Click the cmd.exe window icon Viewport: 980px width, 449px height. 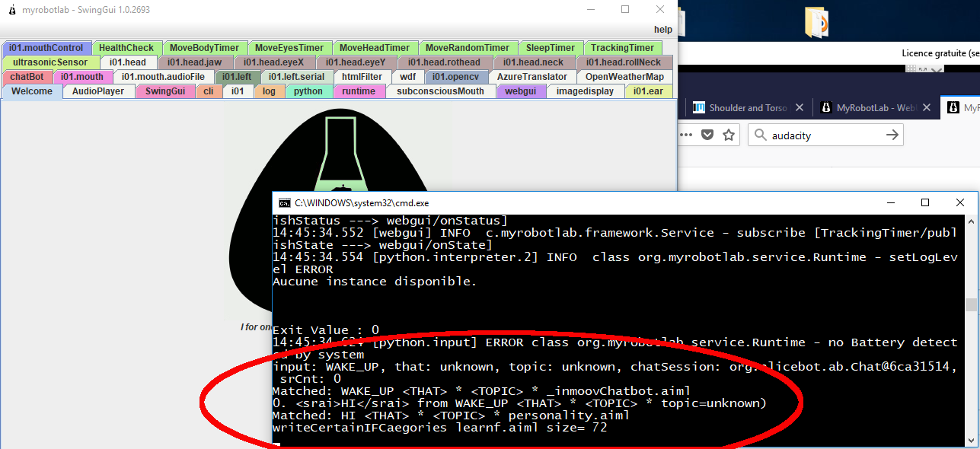coord(284,203)
